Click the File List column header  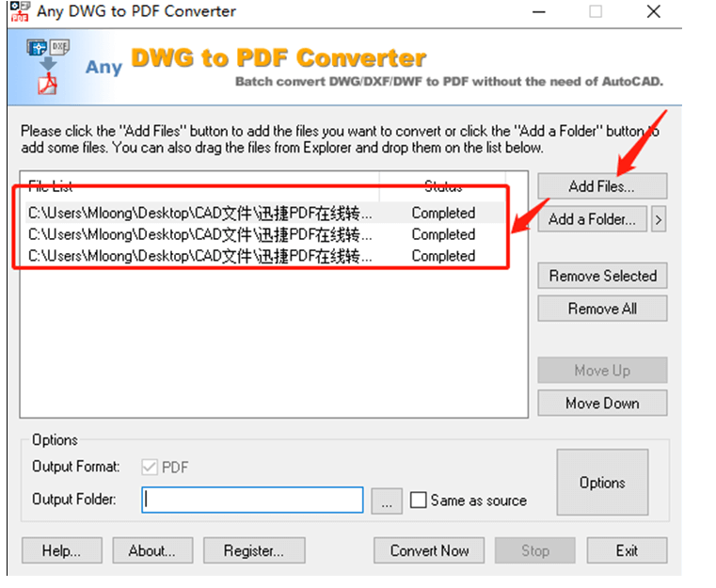(x=200, y=185)
